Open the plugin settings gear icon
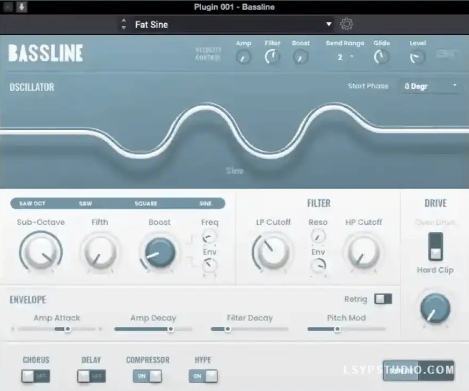This screenshot has height=391, width=469. pos(346,24)
